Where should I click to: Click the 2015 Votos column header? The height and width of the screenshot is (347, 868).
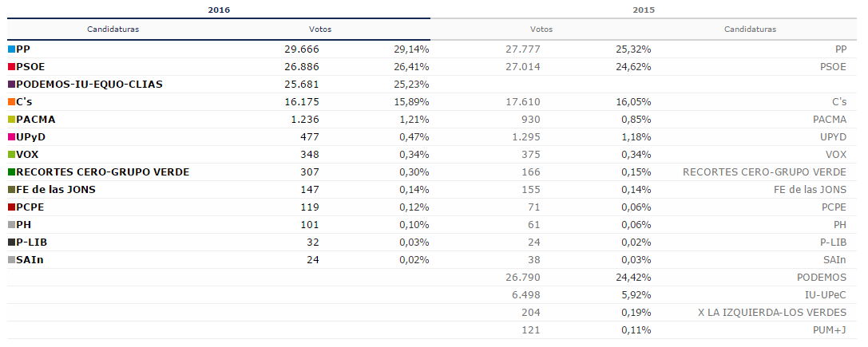coord(541,30)
